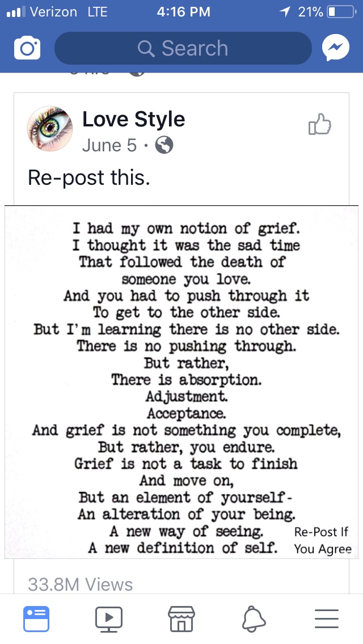The width and height of the screenshot is (363, 644).
Task: Switch to the News Feed tab
Action: 36,618
